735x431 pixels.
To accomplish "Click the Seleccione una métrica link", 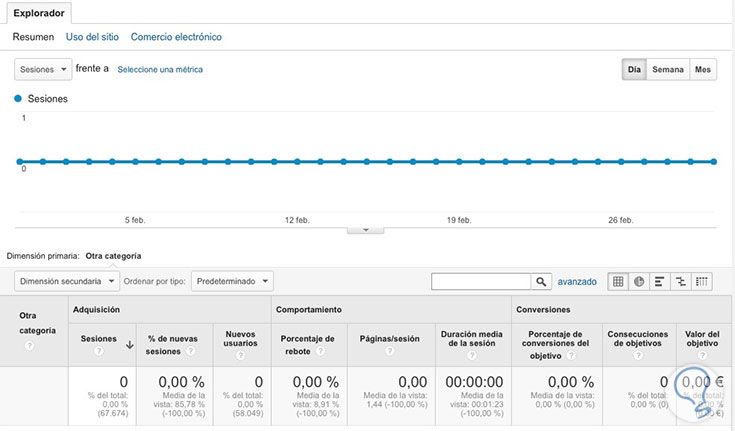I will tap(160, 70).
